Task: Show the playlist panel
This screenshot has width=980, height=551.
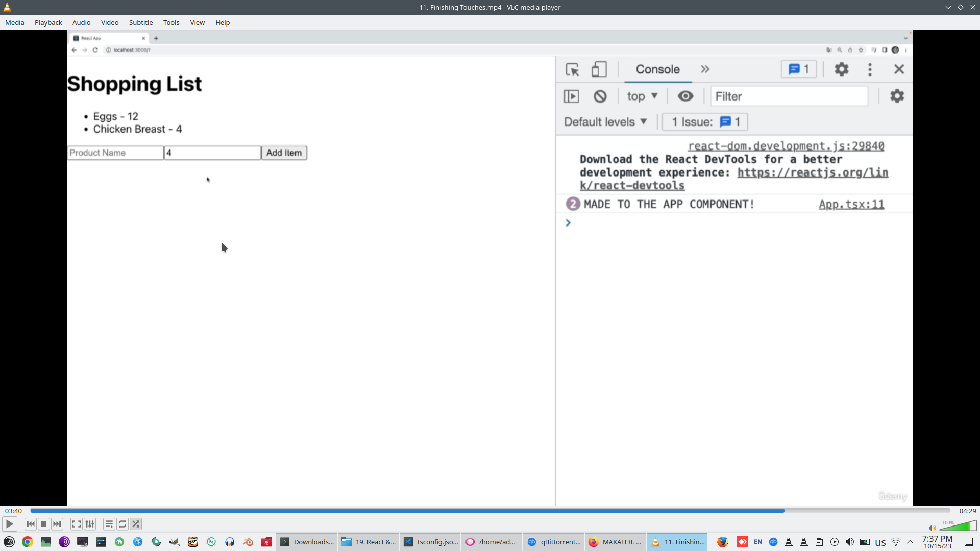Action: (109, 524)
